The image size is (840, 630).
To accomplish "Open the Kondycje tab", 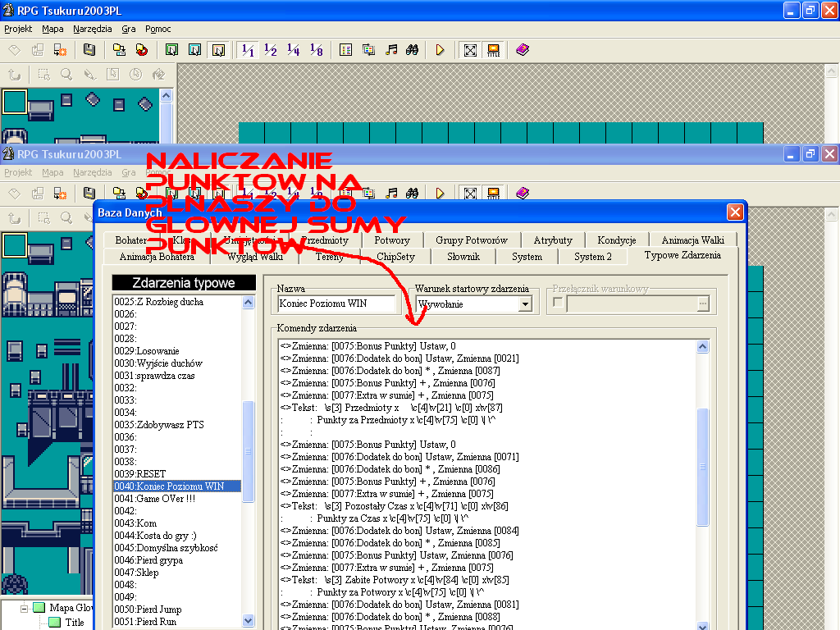I will [x=617, y=240].
